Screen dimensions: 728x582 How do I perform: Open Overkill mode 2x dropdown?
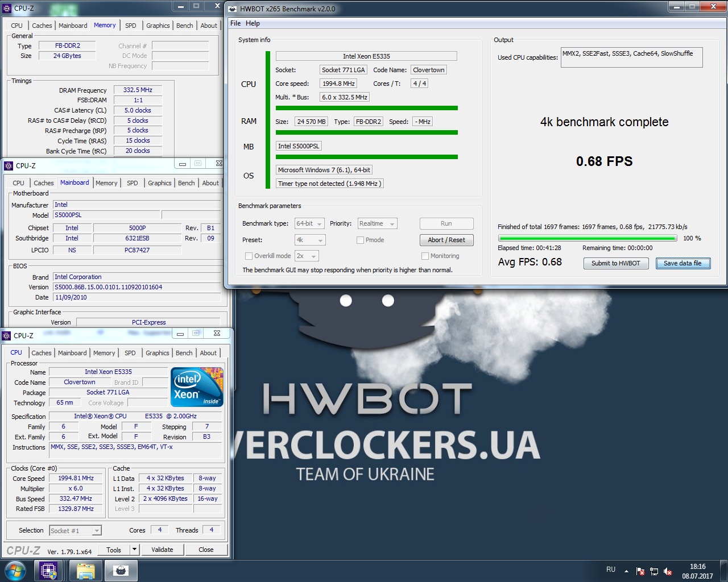pos(307,256)
